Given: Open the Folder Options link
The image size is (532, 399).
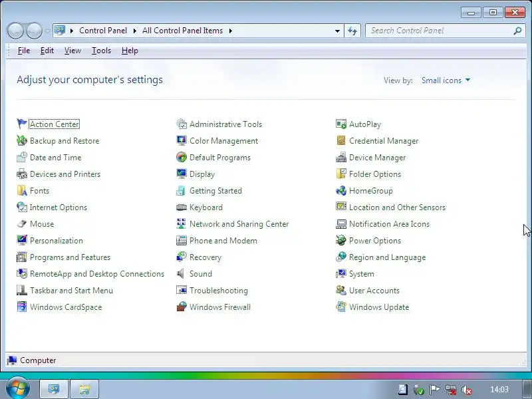Looking at the screenshot, I should point(375,174).
